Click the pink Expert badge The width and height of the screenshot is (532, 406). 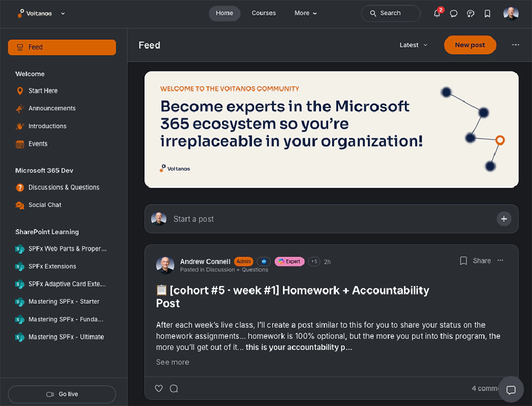click(x=289, y=261)
